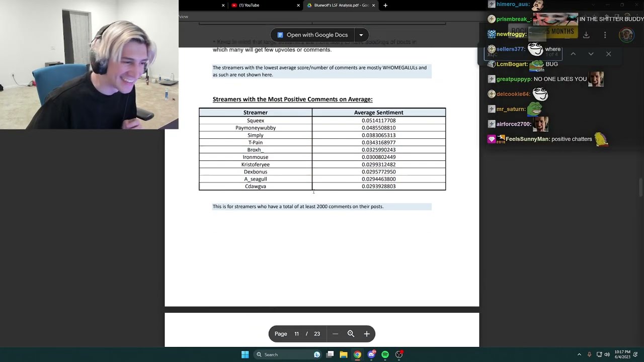Image resolution: width=644 pixels, height=362 pixels.
Task: Open the Windows Start menu
Action: pos(245,354)
